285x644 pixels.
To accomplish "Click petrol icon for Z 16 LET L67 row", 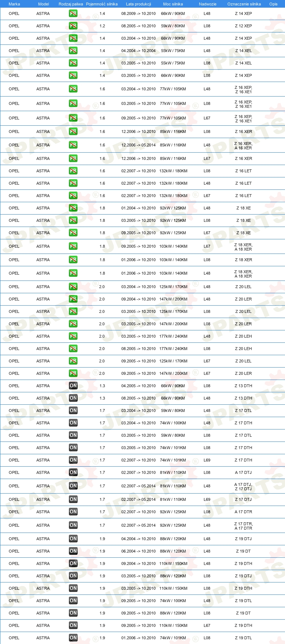I will click(73, 196).
